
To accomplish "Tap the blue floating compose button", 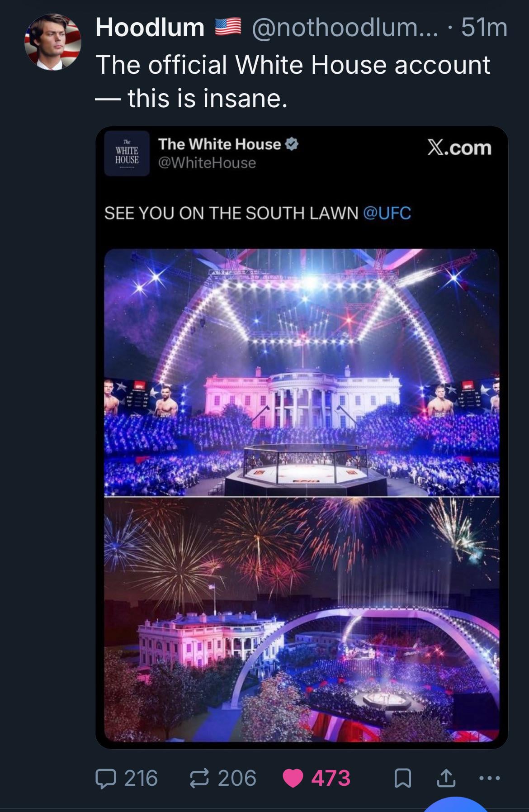I will (x=456, y=805).
